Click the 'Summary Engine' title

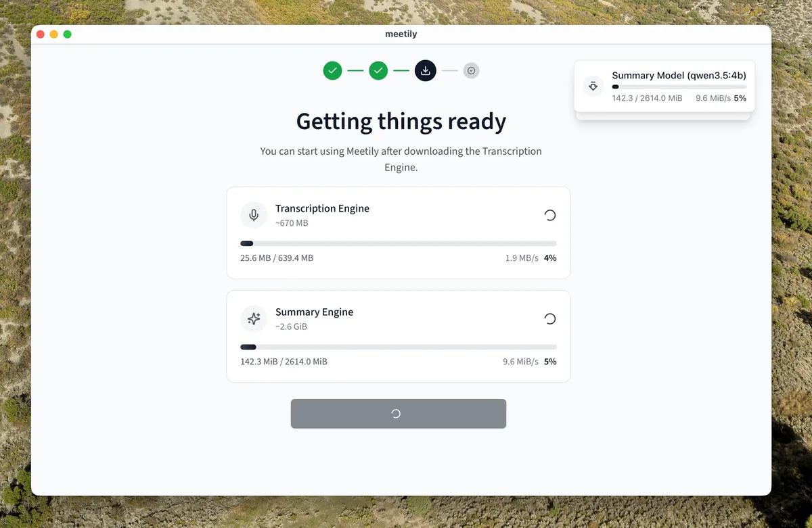pyautogui.click(x=314, y=312)
